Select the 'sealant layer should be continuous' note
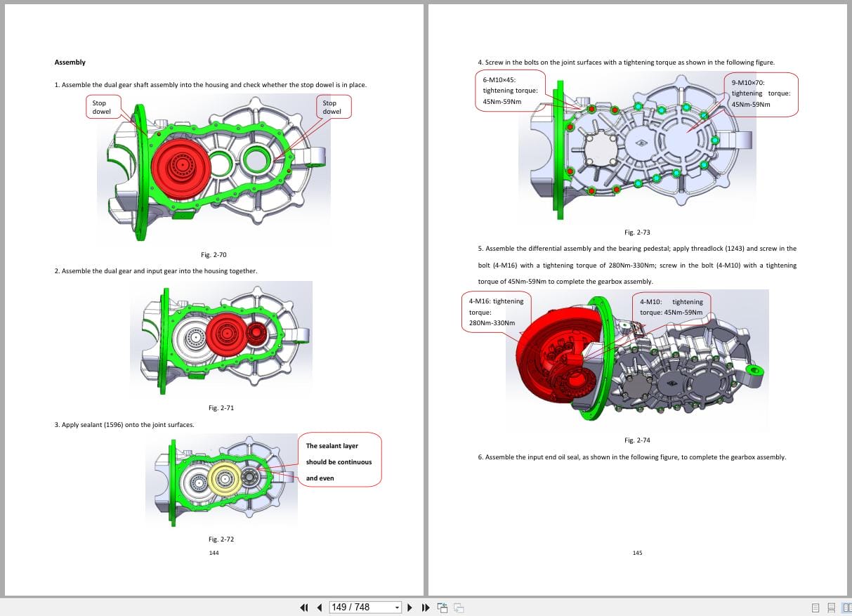 340,461
